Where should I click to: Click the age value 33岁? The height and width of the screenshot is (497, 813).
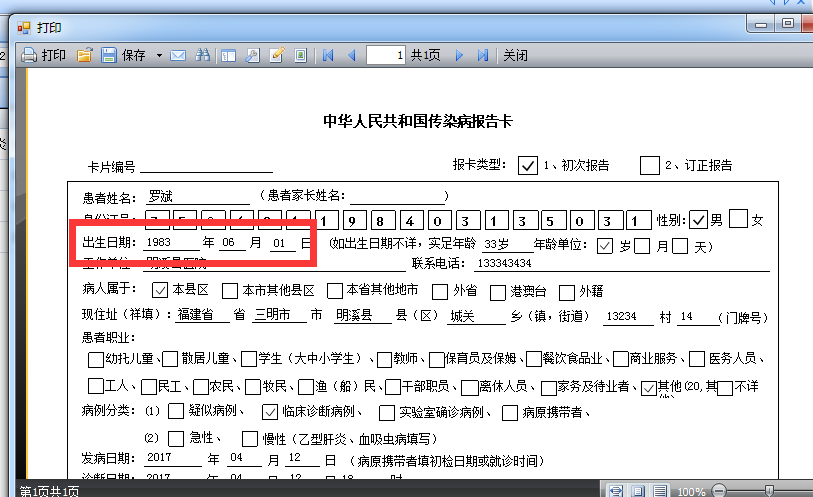coord(496,244)
